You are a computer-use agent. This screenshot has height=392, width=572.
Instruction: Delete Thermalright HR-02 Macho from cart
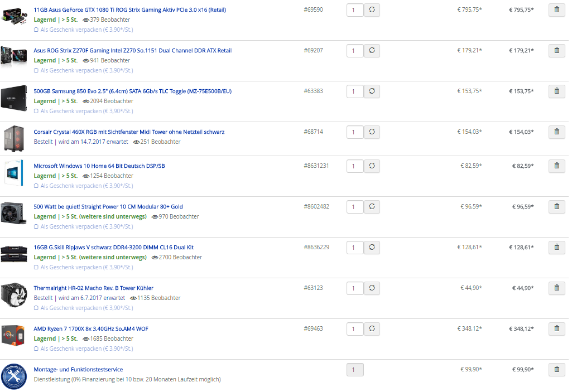click(557, 288)
